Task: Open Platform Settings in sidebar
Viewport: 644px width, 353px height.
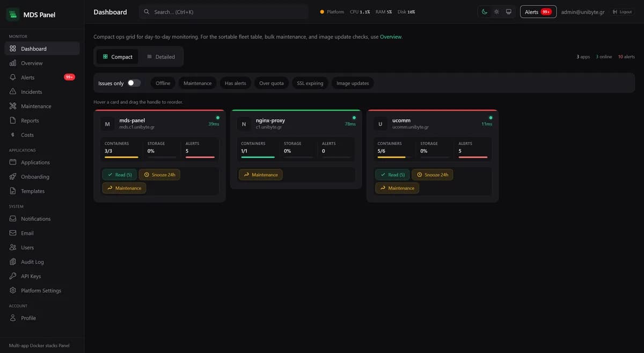Action: (x=42, y=291)
